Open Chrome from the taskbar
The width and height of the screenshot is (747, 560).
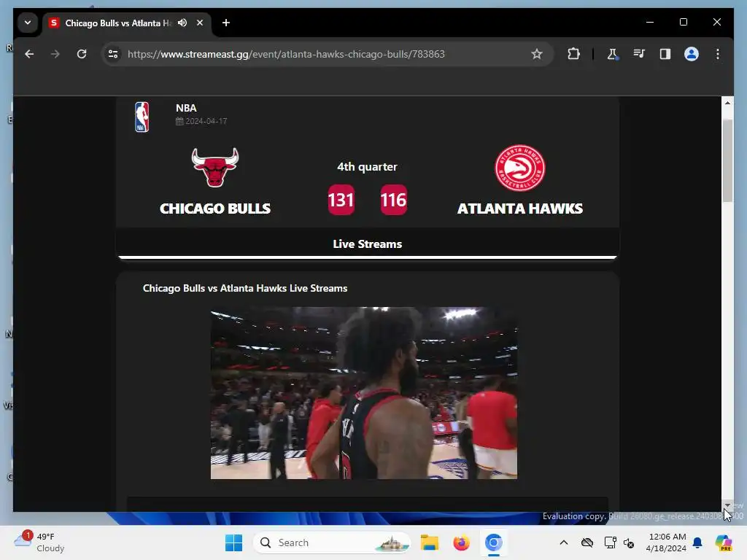[494, 542]
